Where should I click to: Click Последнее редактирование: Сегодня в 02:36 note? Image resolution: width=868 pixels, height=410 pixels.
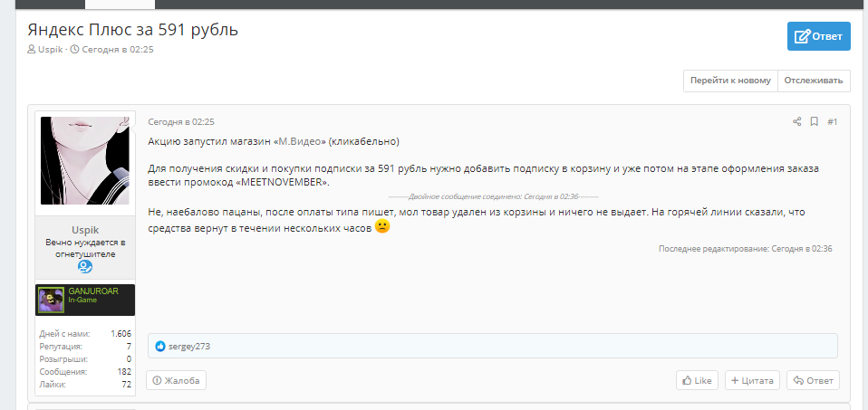tap(745, 249)
